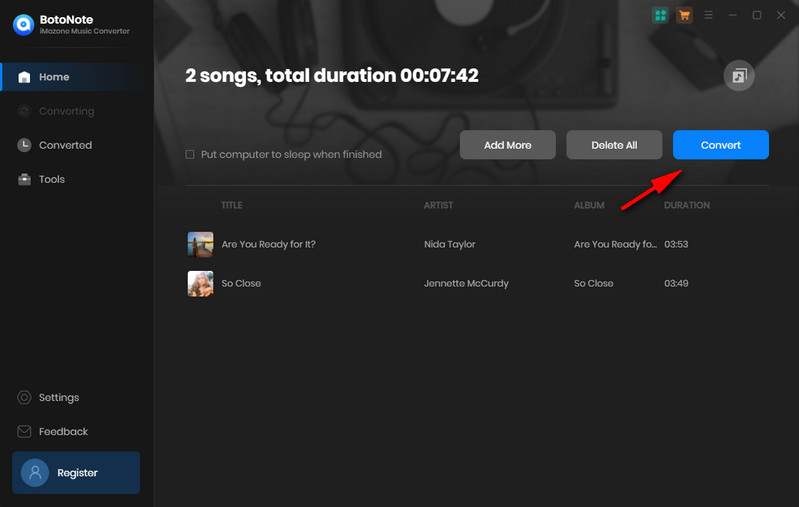Screen dimensions: 799x507
Task: Close the BotoNote window
Action: point(781,15)
